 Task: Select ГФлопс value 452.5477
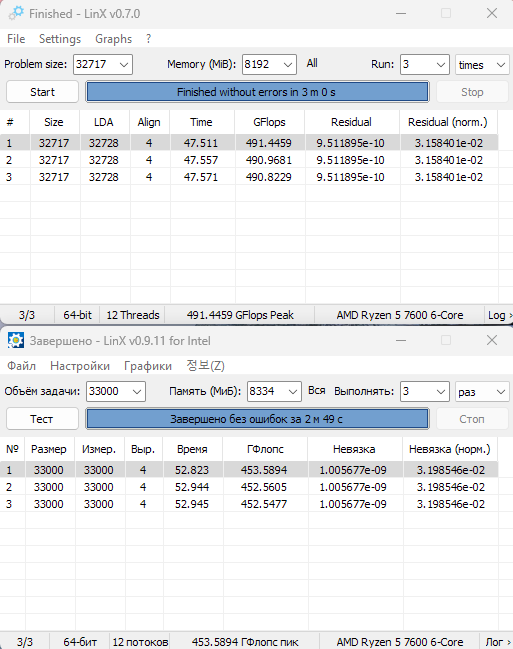pyautogui.click(x=264, y=504)
